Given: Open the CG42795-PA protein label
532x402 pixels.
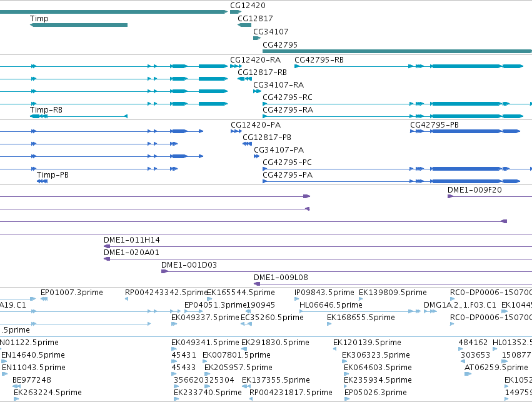Looking at the screenshot, I should coord(288,176).
